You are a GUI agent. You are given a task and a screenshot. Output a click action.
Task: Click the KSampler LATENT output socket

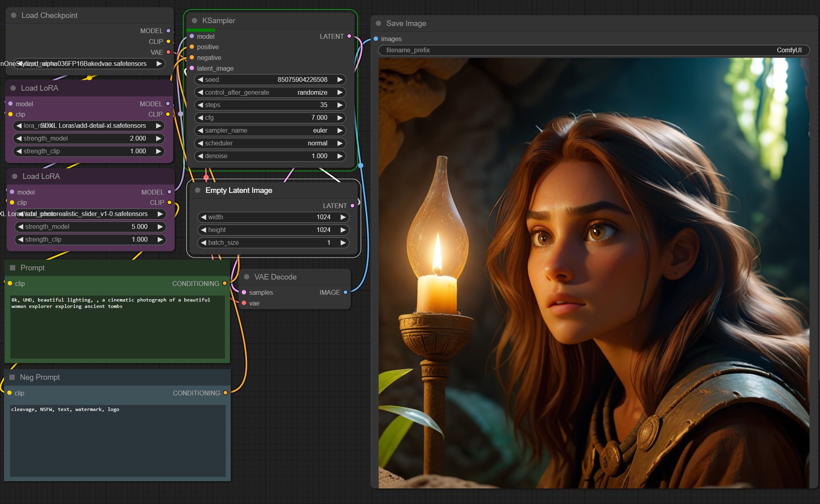pyautogui.click(x=349, y=36)
